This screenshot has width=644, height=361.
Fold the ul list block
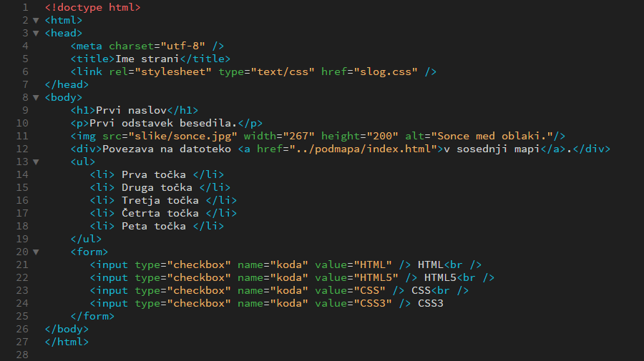pos(36,162)
